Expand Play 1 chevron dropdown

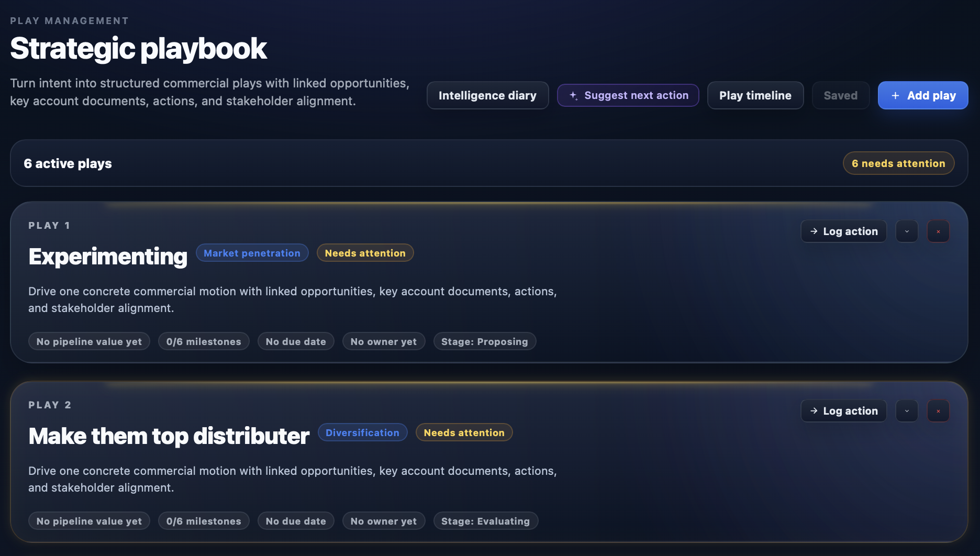(x=907, y=231)
